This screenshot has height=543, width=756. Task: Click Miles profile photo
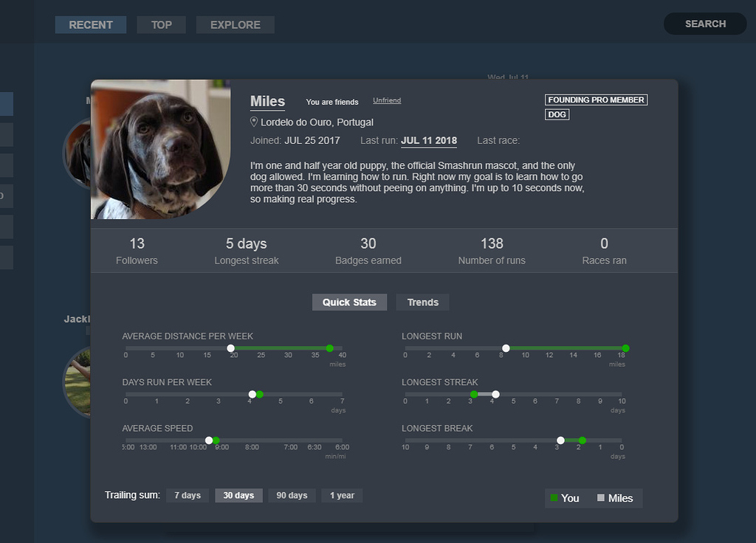161,148
